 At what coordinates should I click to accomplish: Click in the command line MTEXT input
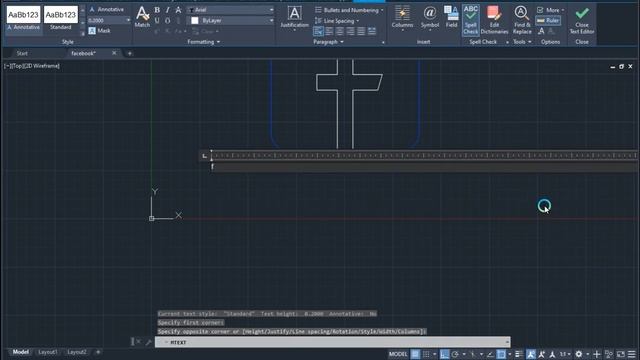(x=333, y=342)
